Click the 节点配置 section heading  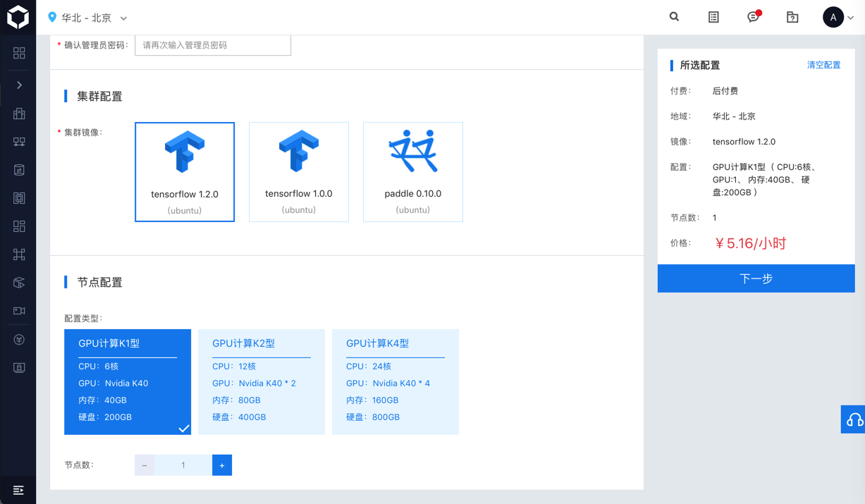point(99,283)
